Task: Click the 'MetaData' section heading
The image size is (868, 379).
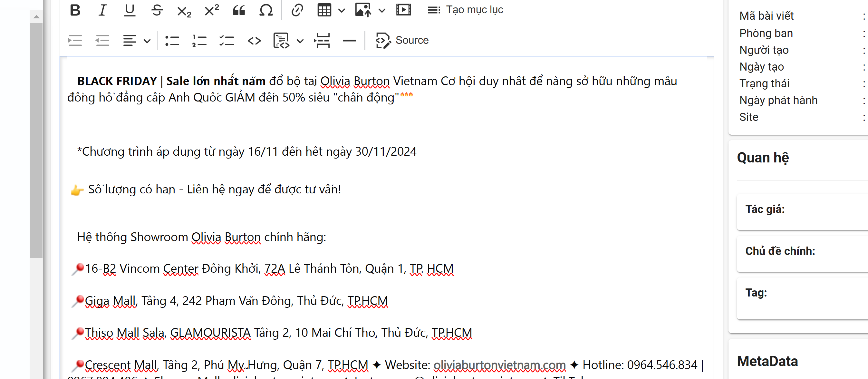Action: click(x=767, y=361)
